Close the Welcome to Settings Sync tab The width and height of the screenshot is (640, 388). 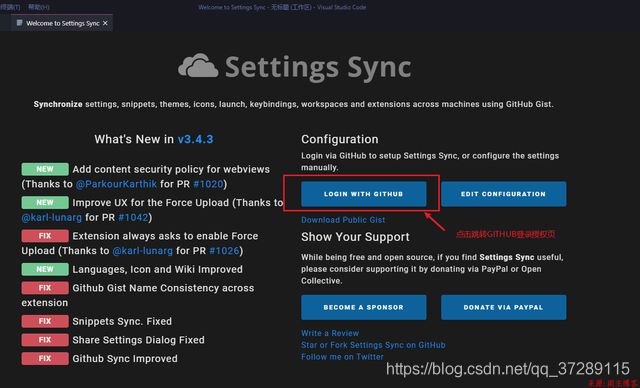pos(105,23)
